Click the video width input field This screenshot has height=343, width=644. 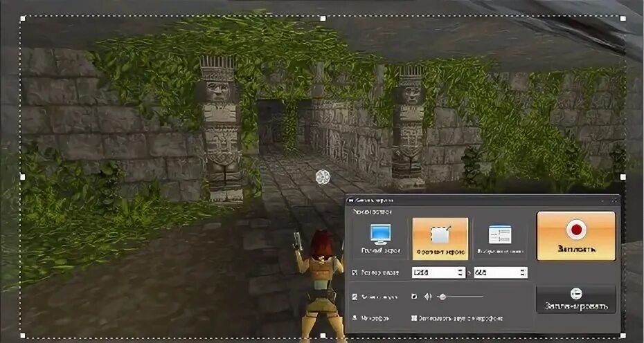[438, 272]
